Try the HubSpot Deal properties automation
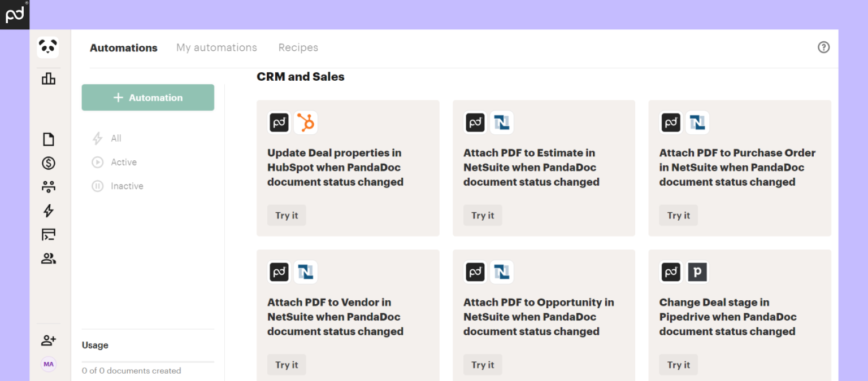This screenshot has height=381, width=868. [x=286, y=215]
